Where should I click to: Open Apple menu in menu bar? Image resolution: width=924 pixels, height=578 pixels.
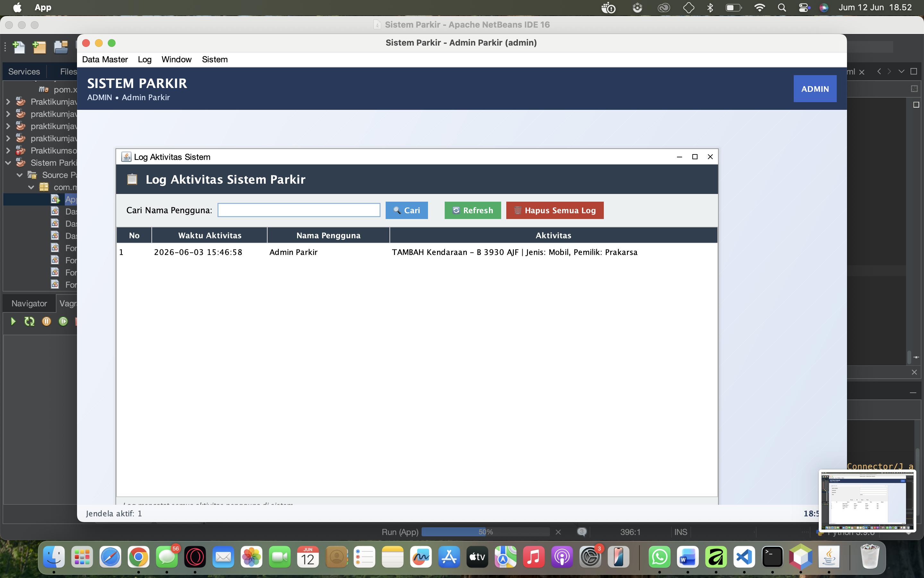[17, 8]
